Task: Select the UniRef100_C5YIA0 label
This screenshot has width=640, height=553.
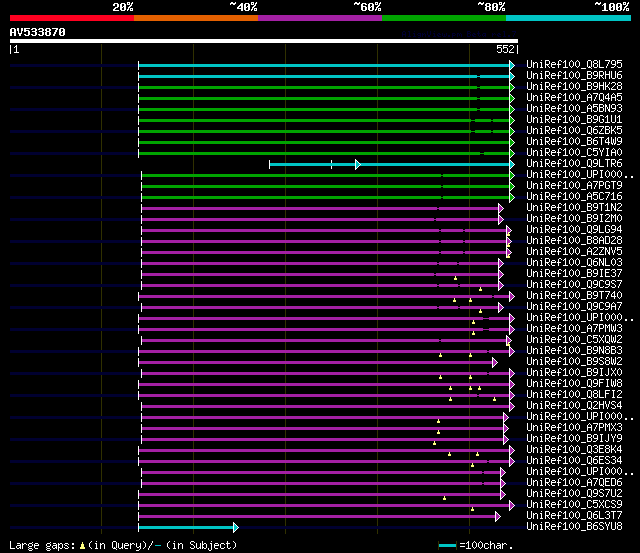Action: (574, 153)
